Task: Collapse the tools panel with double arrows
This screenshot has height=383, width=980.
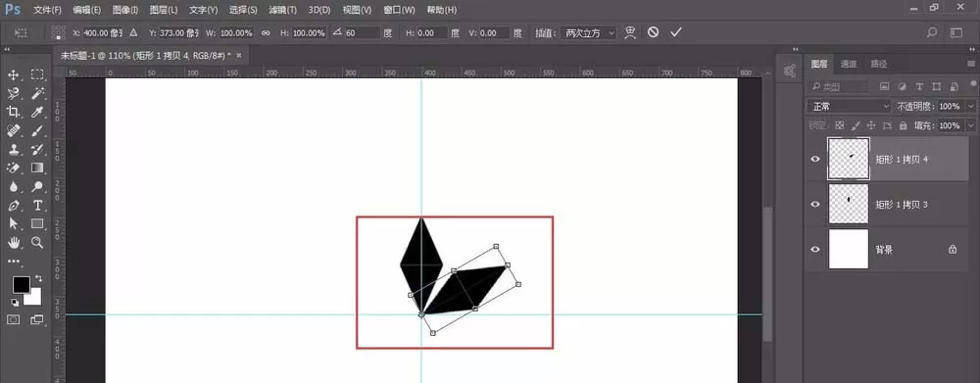Action: click(7, 49)
